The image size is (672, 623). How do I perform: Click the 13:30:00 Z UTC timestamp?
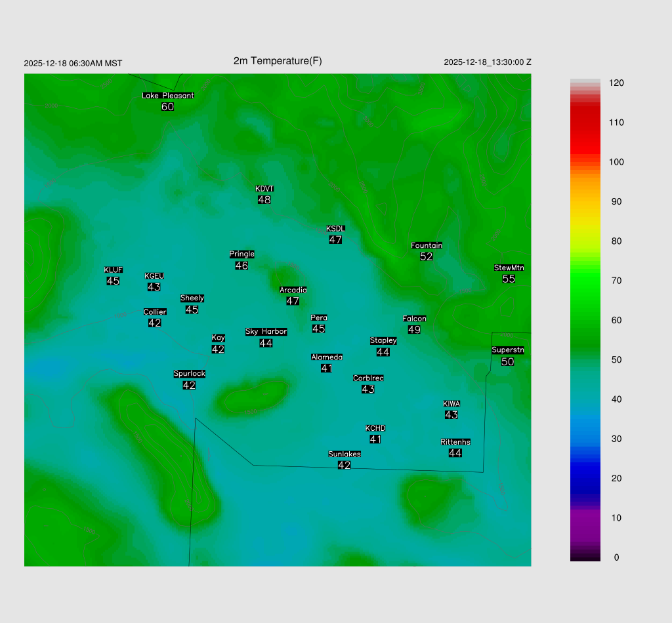tap(488, 62)
